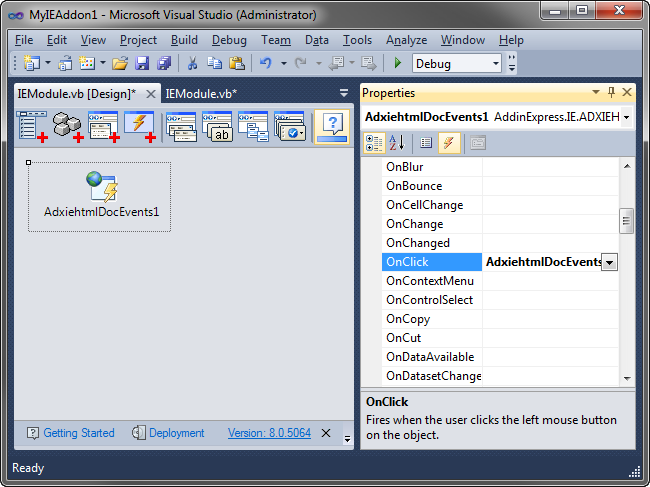
Task: Click the stacked windows designer icon
Action: tap(181, 127)
